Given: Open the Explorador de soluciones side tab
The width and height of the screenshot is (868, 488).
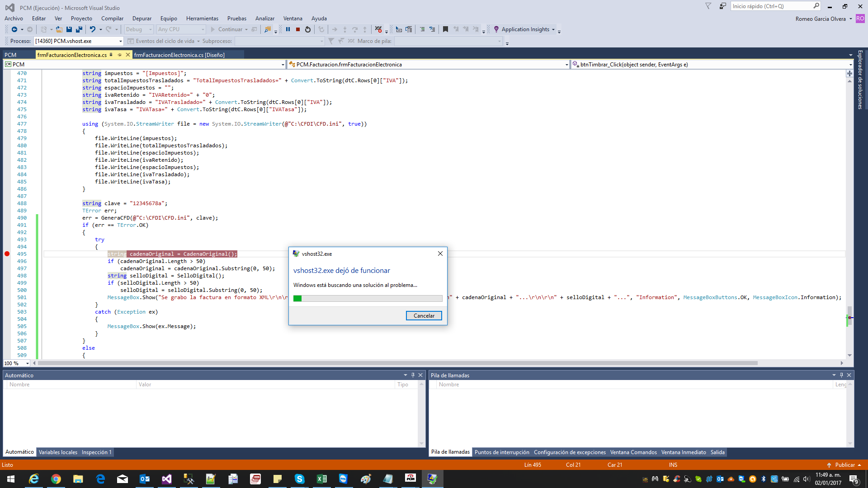Looking at the screenshot, I should [x=860, y=80].
